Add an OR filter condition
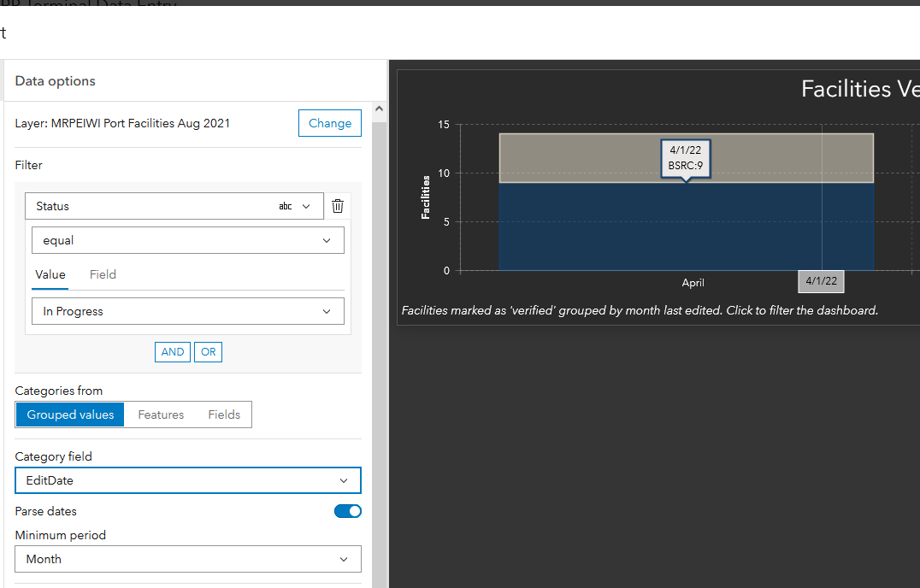This screenshot has width=920, height=588. pos(208,351)
